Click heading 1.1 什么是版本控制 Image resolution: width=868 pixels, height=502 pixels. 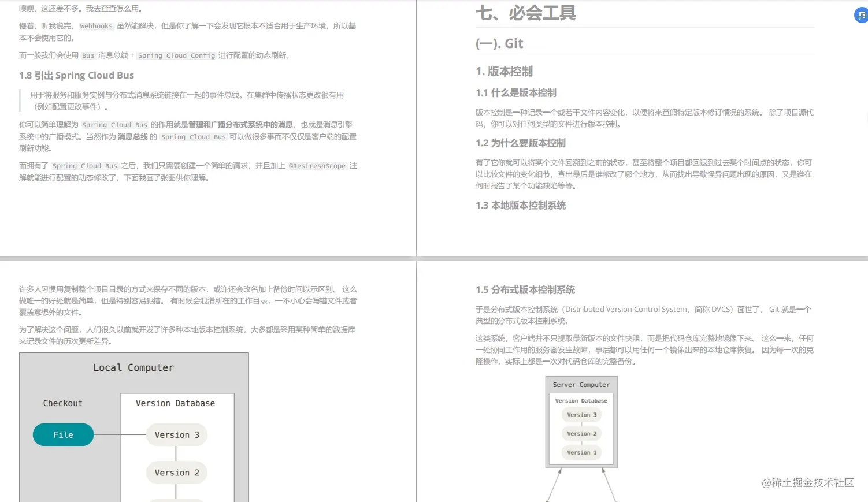[x=515, y=92]
